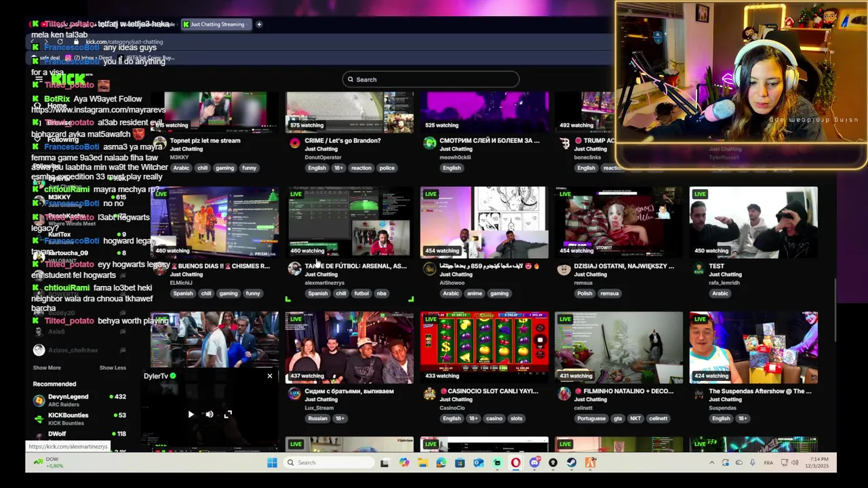Open meowh0ckiii channel avatar
The image size is (868, 488).
(429, 143)
